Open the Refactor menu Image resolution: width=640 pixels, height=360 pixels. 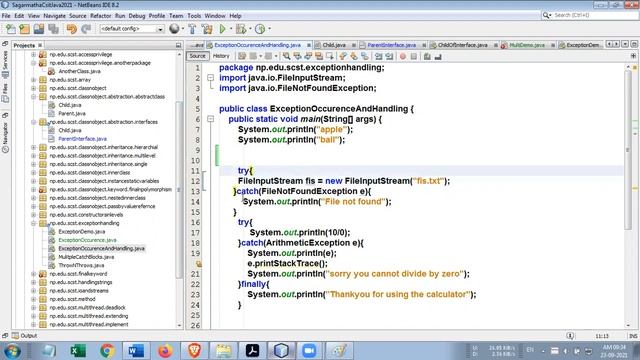[100, 16]
